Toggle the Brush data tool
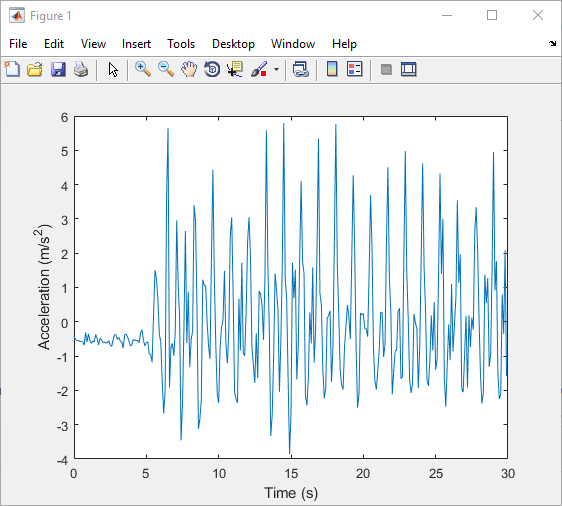This screenshot has height=506, width=562. [259, 69]
